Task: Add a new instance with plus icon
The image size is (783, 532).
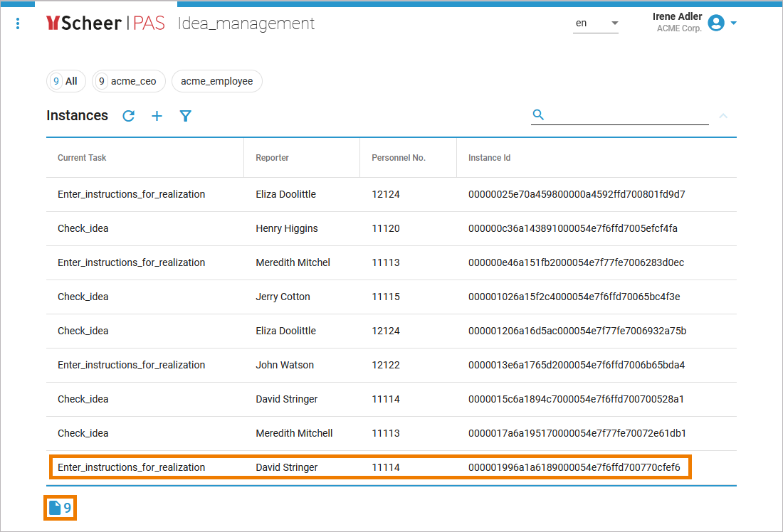Action: click(157, 116)
